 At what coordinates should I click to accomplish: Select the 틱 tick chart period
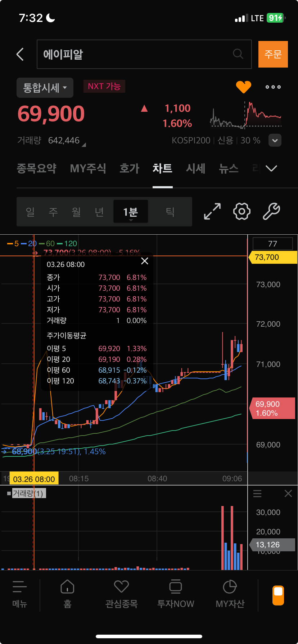pyautogui.click(x=170, y=212)
